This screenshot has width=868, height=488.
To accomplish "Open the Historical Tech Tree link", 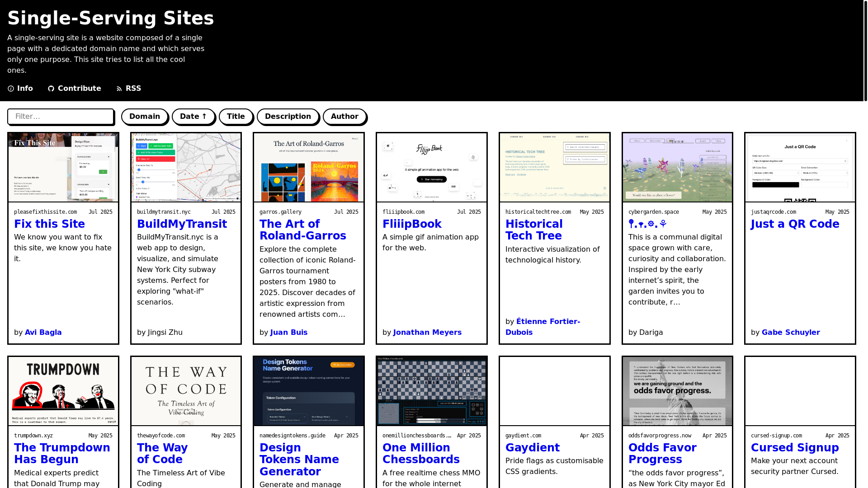I will click(x=534, y=230).
